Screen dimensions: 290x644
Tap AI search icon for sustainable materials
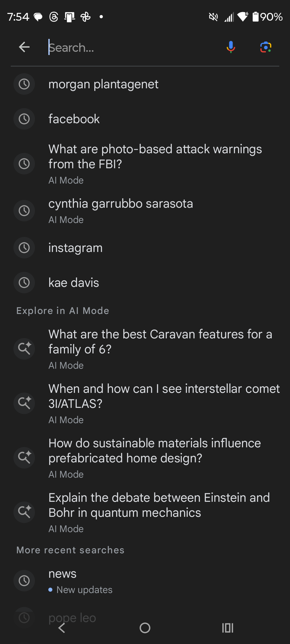click(24, 458)
